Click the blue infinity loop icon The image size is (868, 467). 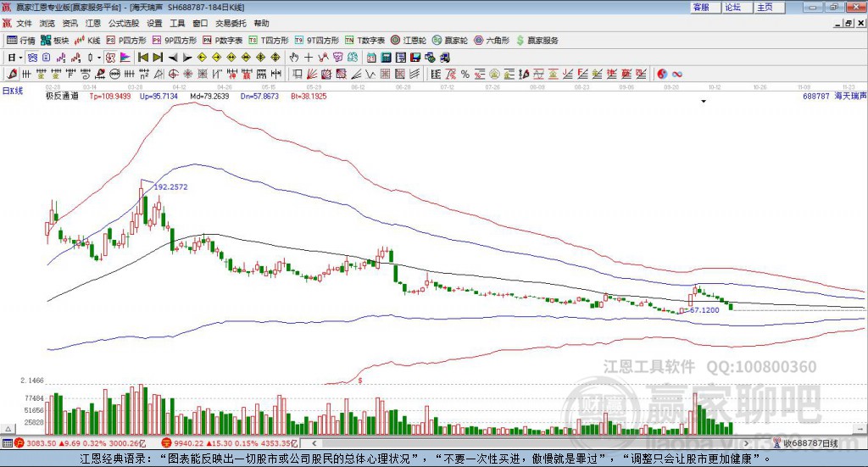pos(677,74)
